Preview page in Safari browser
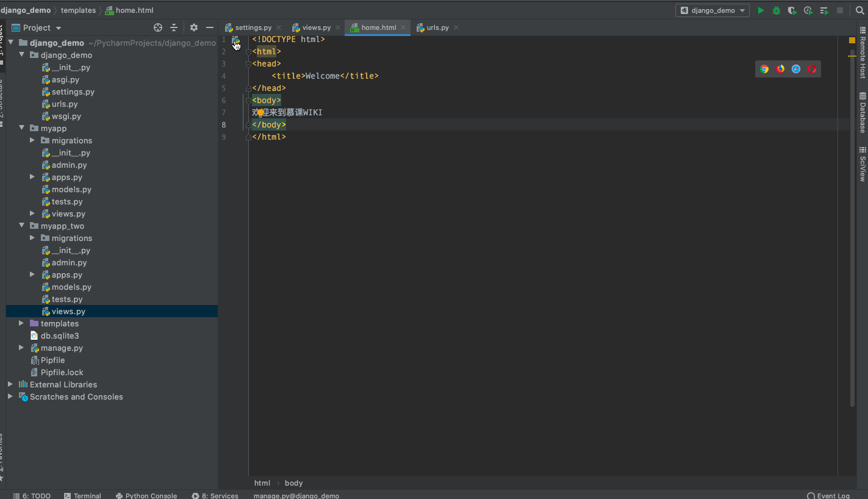This screenshot has height=499, width=868. [796, 69]
